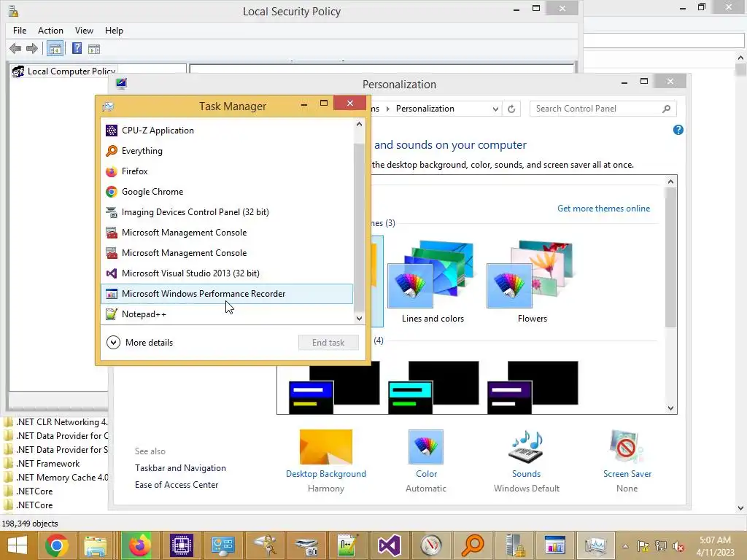Open the Personalization address bar dropdown
This screenshot has height=560, width=747.
pyautogui.click(x=495, y=109)
